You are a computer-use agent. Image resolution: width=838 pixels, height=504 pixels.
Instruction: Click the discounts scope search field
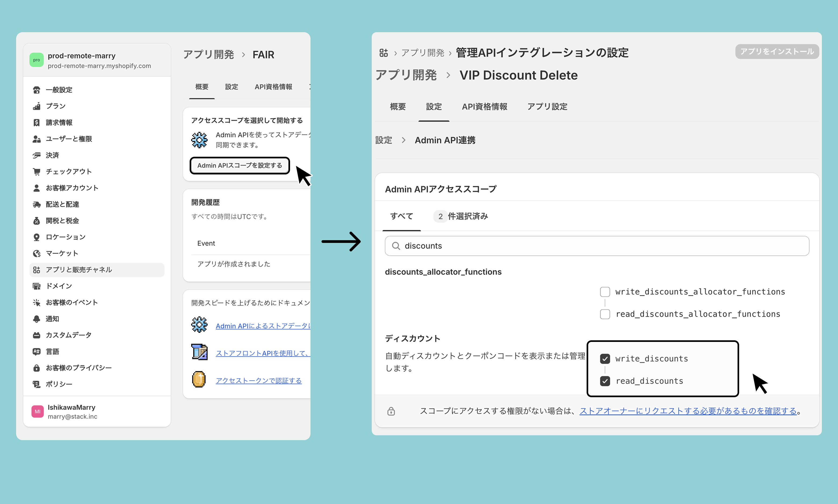pyautogui.click(x=597, y=246)
